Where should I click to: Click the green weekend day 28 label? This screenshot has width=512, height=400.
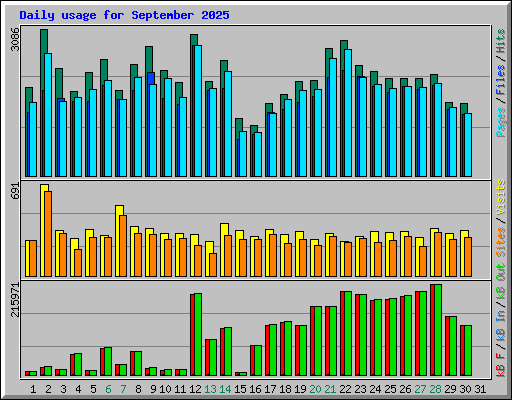[x=435, y=389]
